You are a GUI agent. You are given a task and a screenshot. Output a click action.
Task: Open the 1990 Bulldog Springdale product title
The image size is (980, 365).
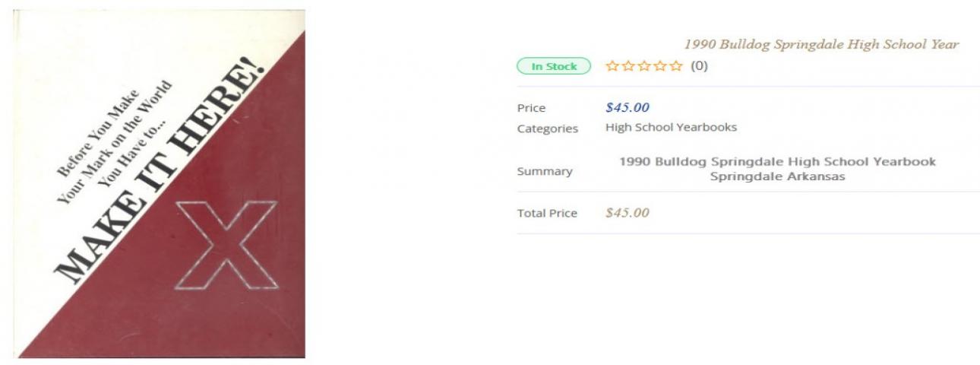(x=821, y=44)
